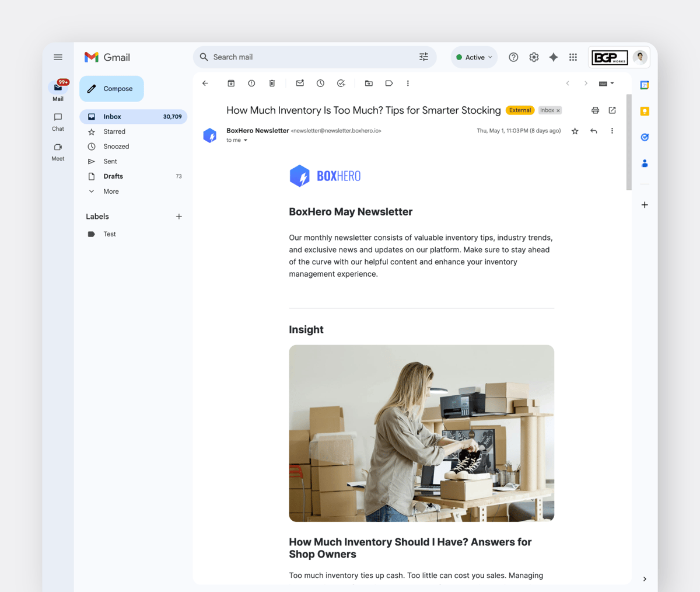
Task: Open the Support help icon
Action: 513,57
